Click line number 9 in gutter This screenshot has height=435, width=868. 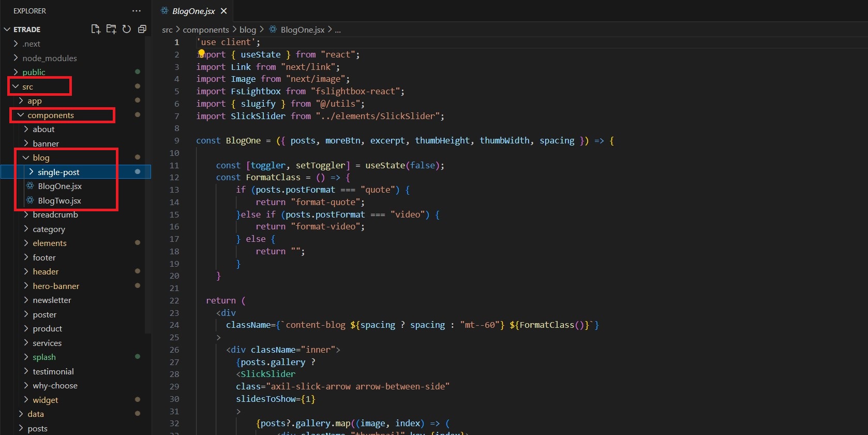coord(176,140)
